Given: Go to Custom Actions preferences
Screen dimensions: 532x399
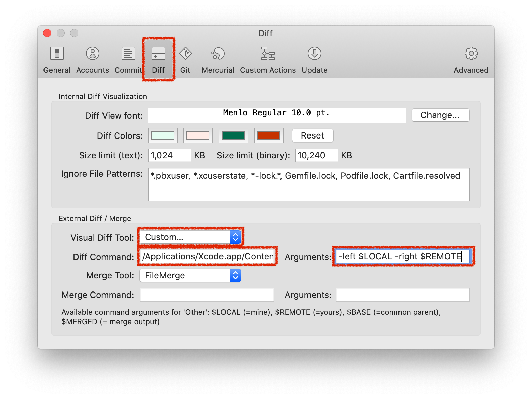Looking at the screenshot, I should click(268, 60).
